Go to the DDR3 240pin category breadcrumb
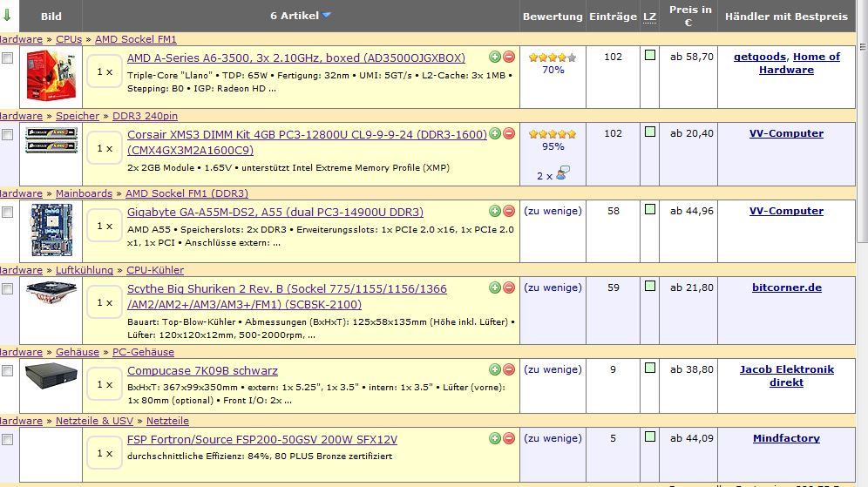 (145, 116)
